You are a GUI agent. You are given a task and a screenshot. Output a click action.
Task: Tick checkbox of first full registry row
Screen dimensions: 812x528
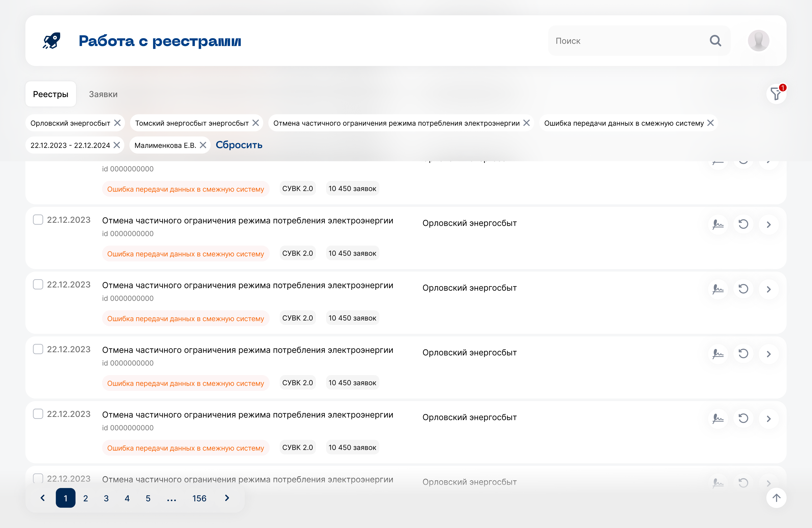(38, 219)
